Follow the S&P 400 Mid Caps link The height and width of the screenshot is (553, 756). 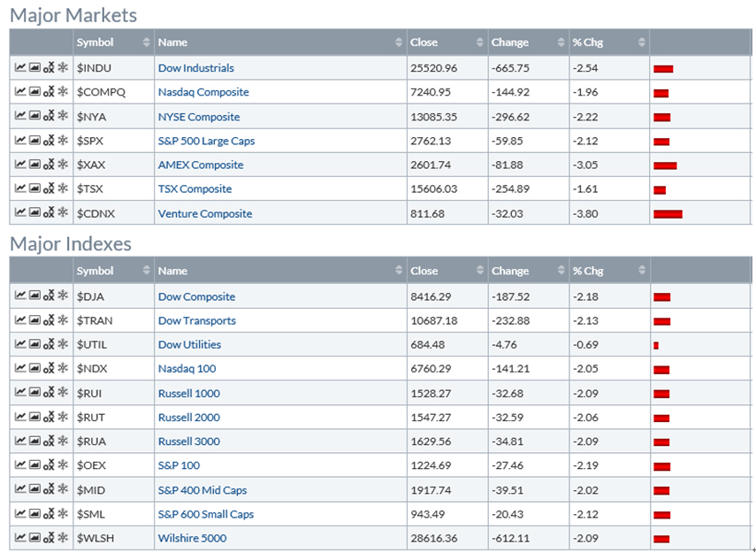click(202, 490)
